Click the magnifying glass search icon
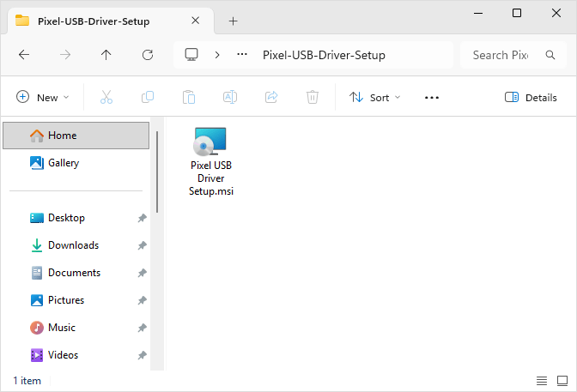577x392 pixels. click(x=550, y=55)
